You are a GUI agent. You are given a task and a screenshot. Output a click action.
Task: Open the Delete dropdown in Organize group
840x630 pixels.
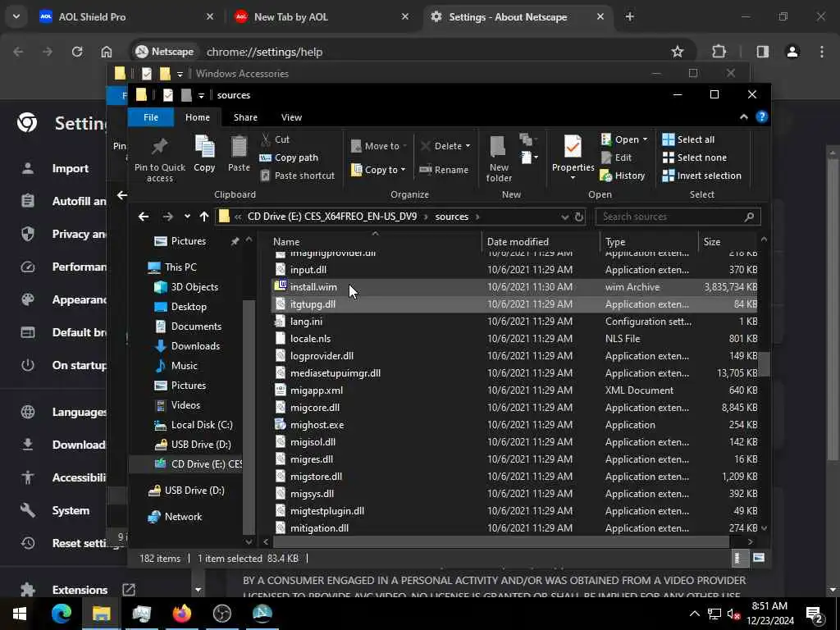point(445,146)
